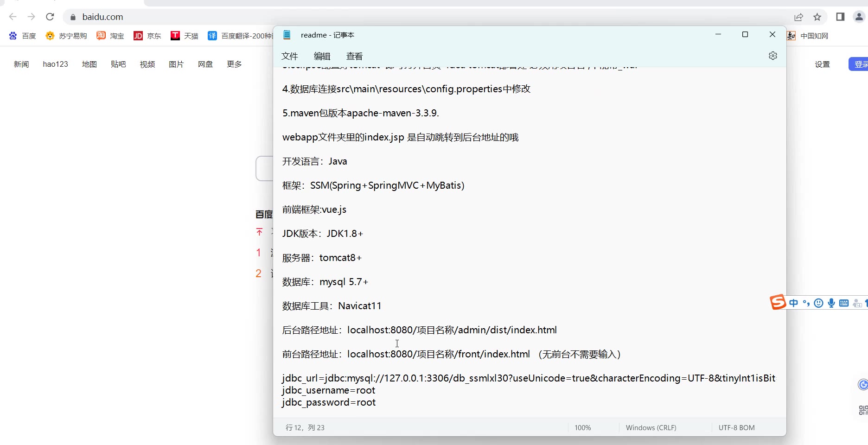Show 更多 Baidu products
This screenshot has width=868, height=445.
[x=234, y=64]
